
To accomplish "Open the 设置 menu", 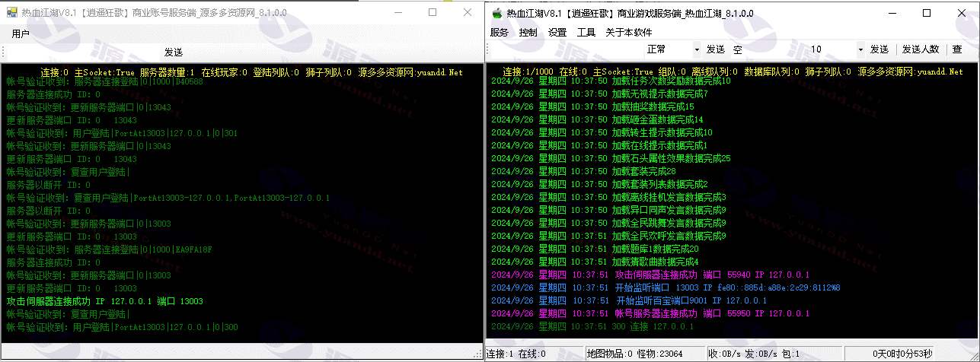I will 557,33.
